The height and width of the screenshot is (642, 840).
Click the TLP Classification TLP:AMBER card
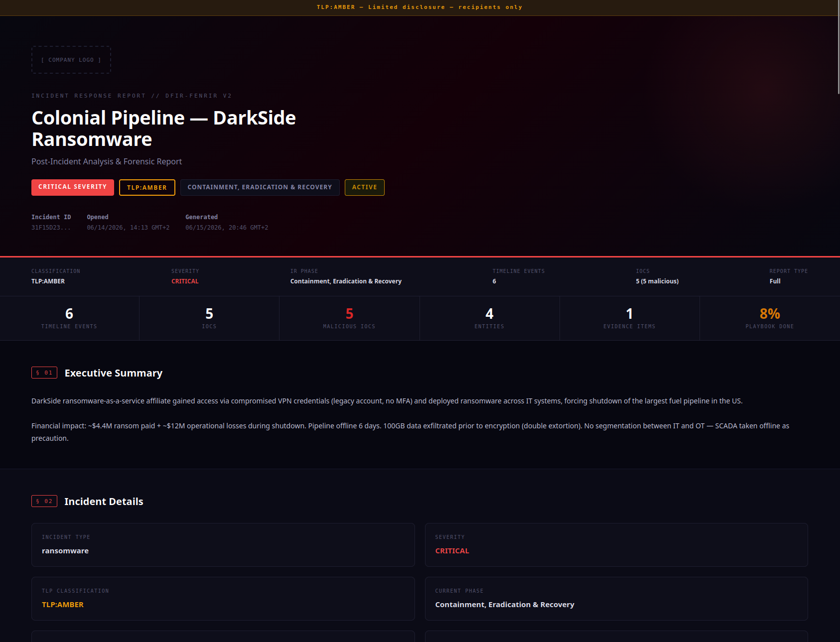click(x=223, y=599)
